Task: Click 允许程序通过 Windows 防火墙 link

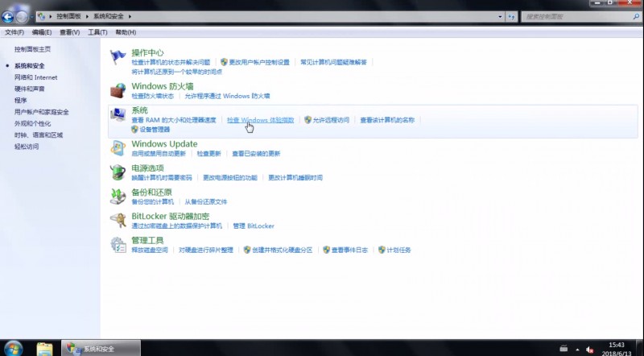Action: click(227, 96)
